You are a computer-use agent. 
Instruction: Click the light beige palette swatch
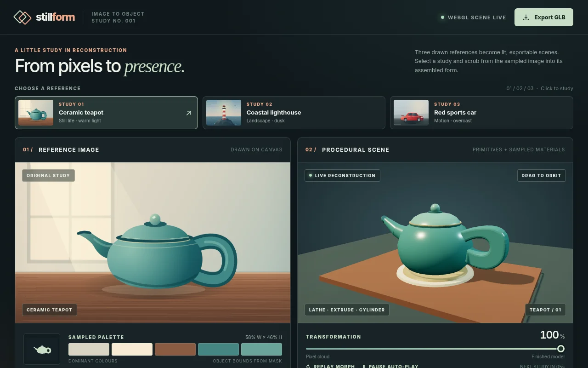pyautogui.click(x=89, y=349)
